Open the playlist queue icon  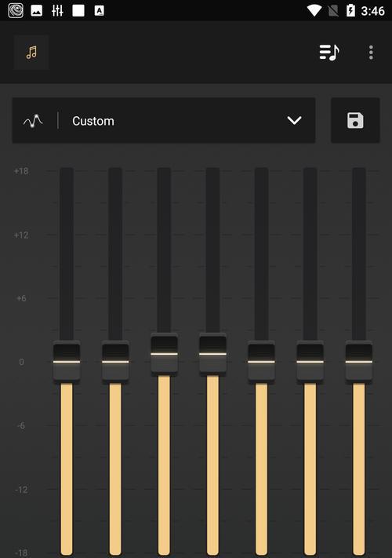pos(329,53)
